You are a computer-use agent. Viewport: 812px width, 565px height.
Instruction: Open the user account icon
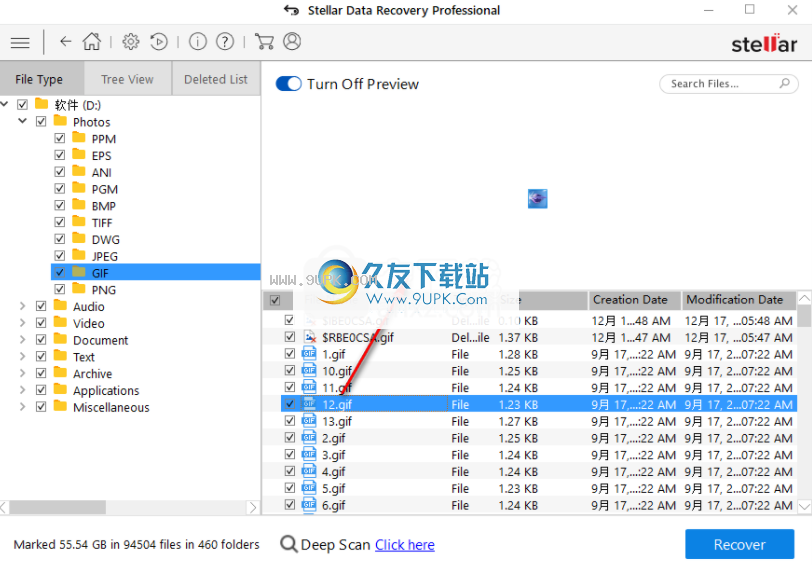click(292, 41)
